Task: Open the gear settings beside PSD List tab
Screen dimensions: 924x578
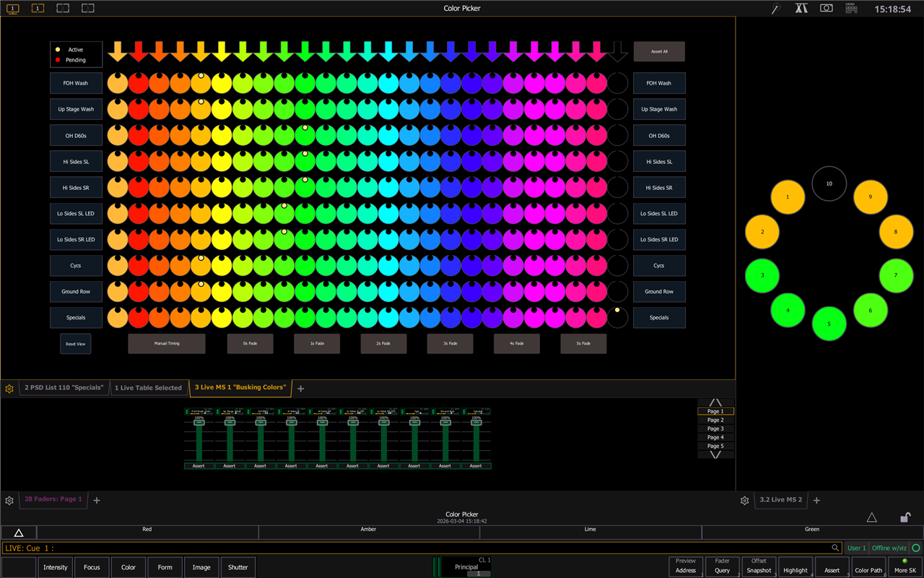Action: click(x=9, y=389)
